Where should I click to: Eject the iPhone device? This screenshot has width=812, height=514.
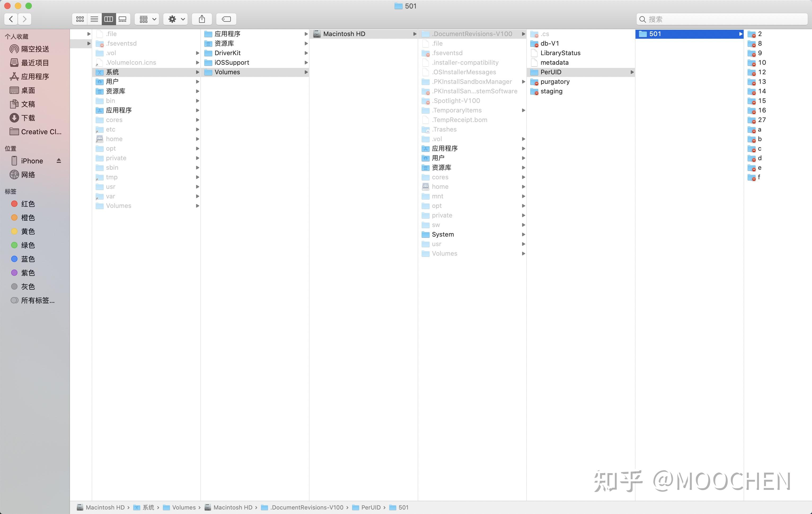click(59, 161)
